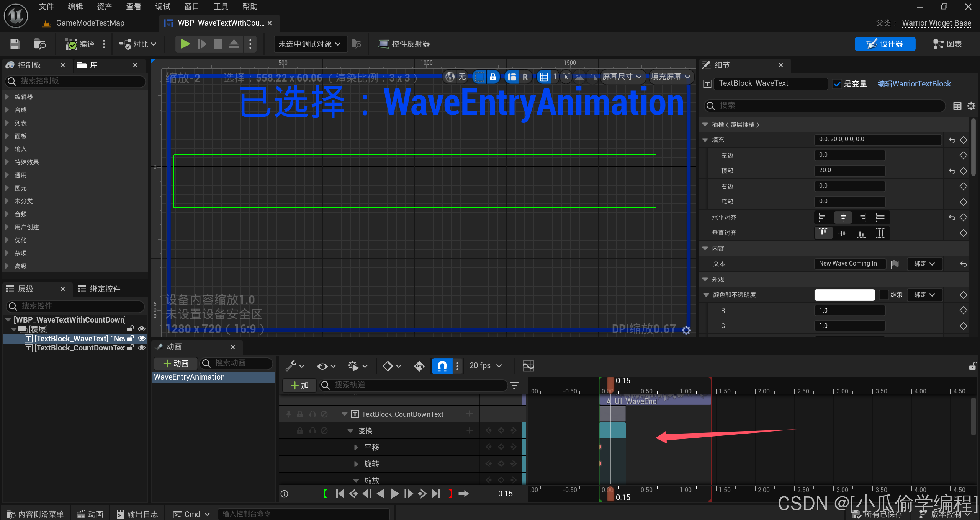The width and height of the screenshot is (980, 520).
Task: Open the Screen Size dropdown in viewport
Action: [x=622, y=77]
